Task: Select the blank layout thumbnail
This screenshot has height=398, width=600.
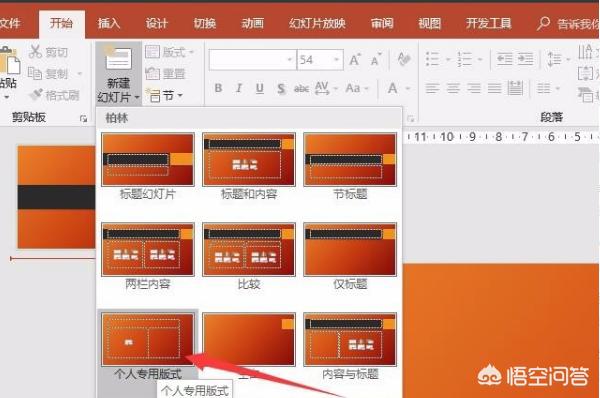Action: (x=249, y=339)
